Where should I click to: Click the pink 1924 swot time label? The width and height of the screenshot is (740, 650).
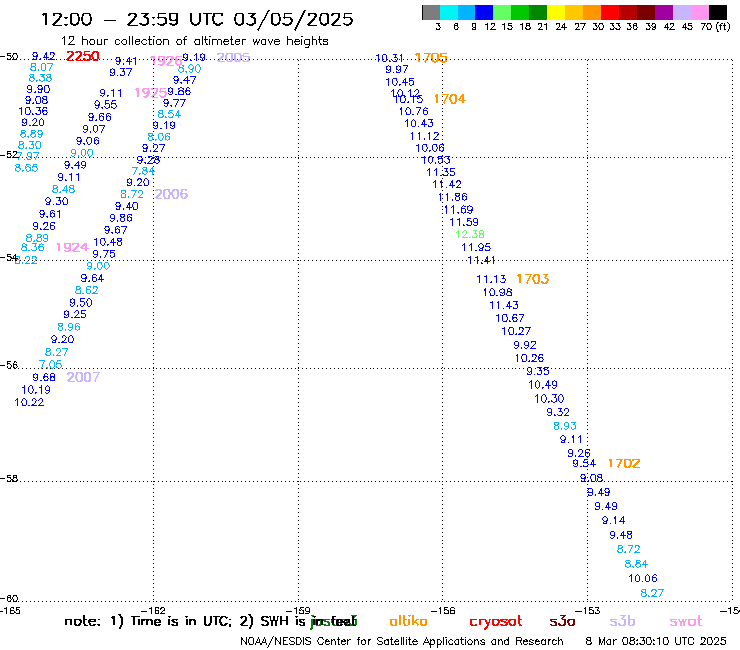pos(72,247)
